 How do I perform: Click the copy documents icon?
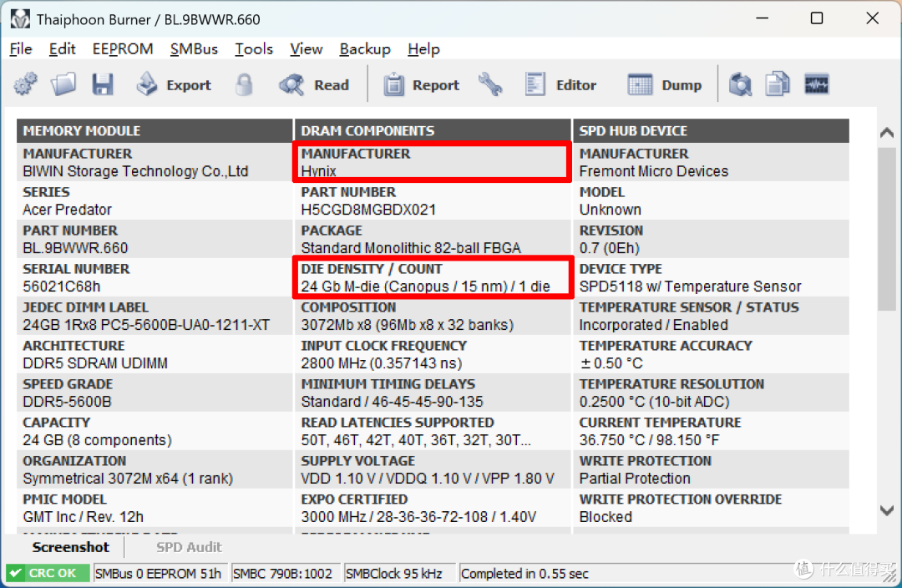point(778,84)
